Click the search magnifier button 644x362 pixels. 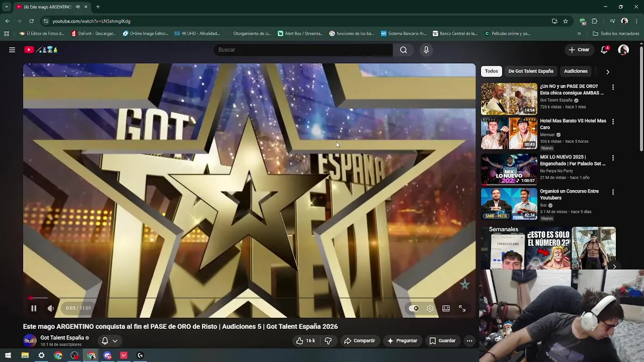pyautogui.click(x=404, y=50)
